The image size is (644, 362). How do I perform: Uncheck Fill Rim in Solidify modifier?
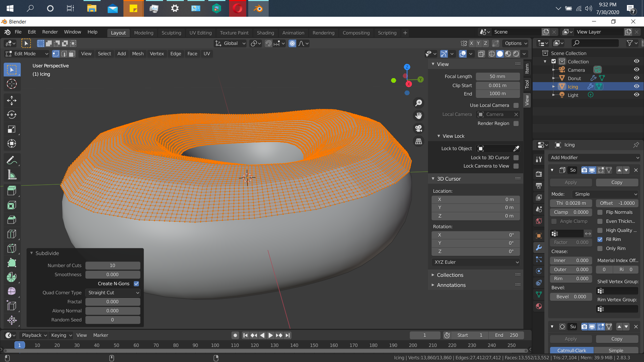point(600,239)
